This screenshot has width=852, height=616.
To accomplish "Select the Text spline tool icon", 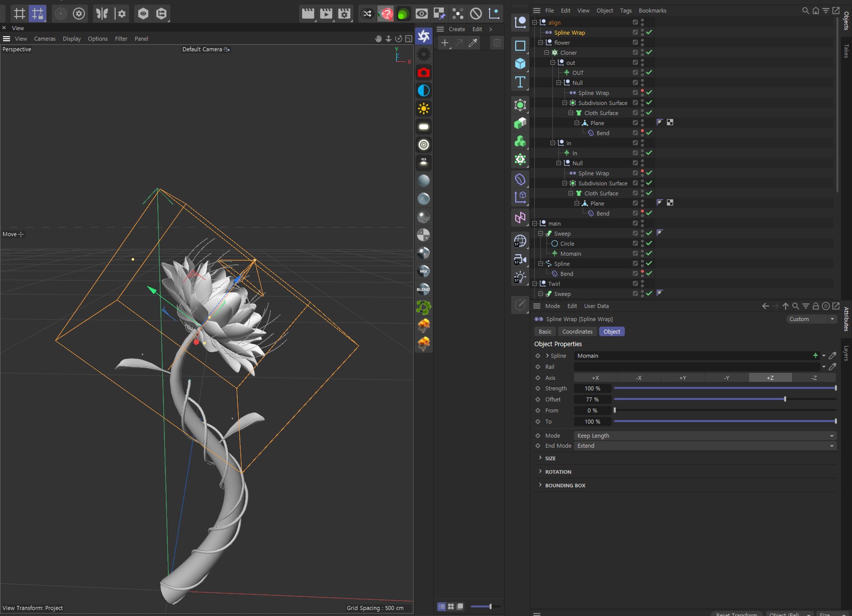I will (x=520, y=82).
